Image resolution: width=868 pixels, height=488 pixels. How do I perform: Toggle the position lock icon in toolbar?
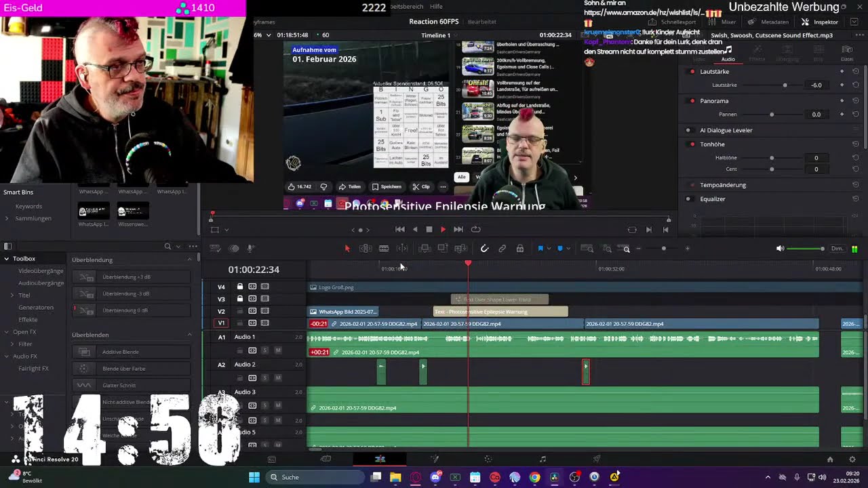[x=520, y=249]
